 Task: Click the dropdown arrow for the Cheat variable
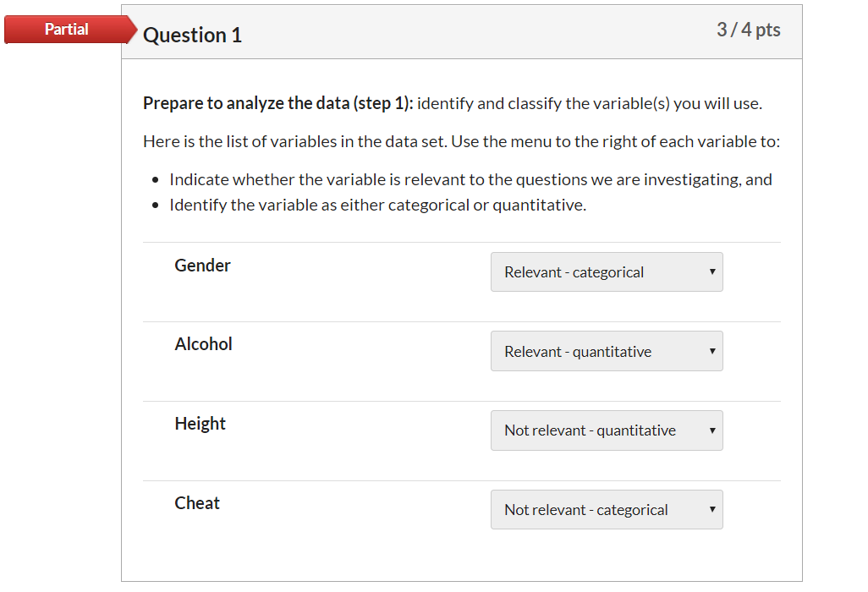711,509
